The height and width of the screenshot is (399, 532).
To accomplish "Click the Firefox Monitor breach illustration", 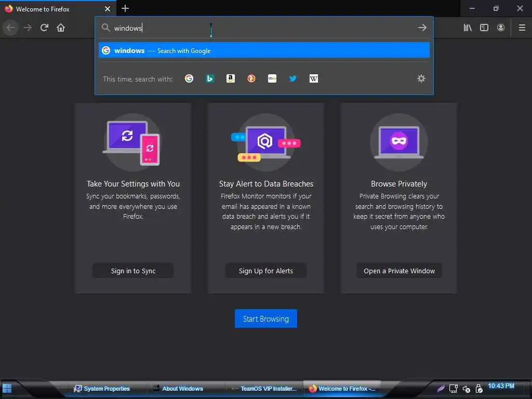I will pos(266,142).
